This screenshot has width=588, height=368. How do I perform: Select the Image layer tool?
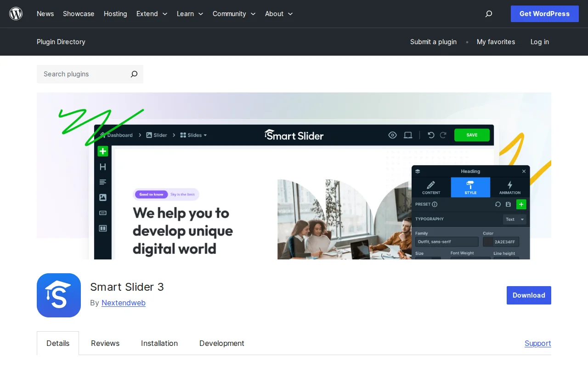coord(102,197)
